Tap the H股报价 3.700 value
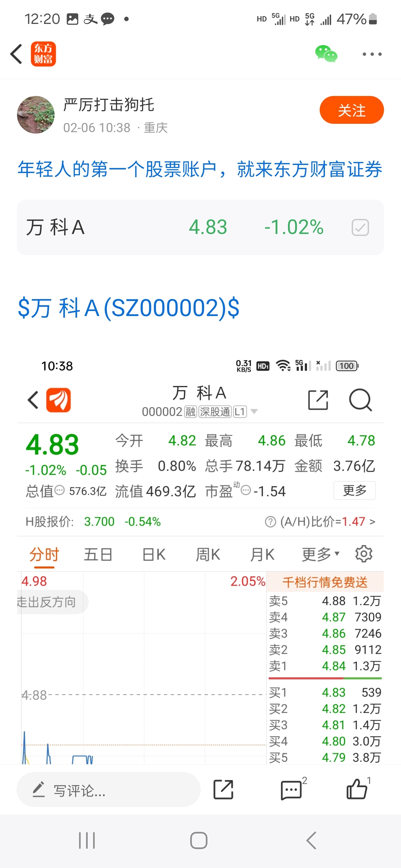401x868 pixels. click(99, 522)
